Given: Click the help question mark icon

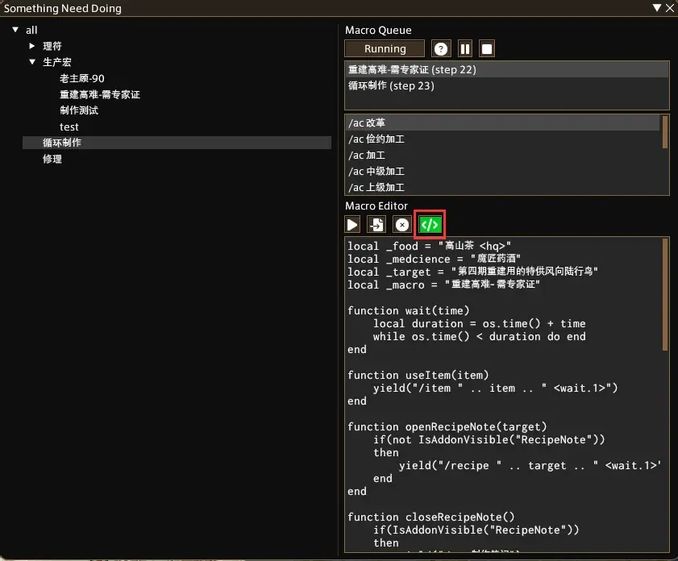Looking at the screenshot, I should coord(441,48).
